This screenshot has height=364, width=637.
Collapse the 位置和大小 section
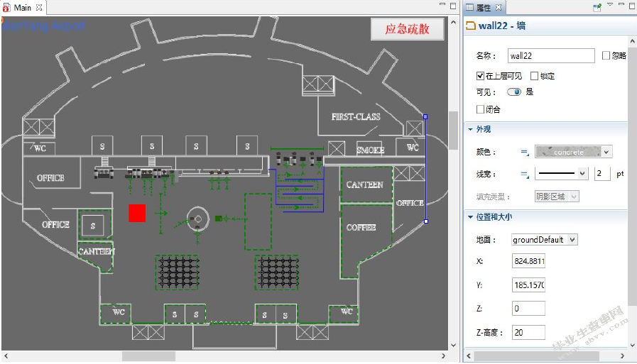tap(470, 217)
